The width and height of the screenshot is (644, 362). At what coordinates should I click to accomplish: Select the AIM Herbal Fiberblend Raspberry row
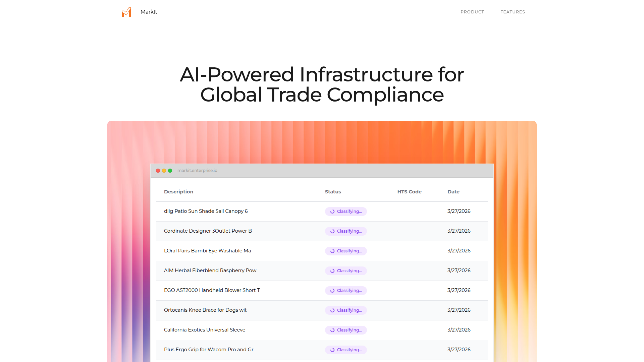pos(210,270)
